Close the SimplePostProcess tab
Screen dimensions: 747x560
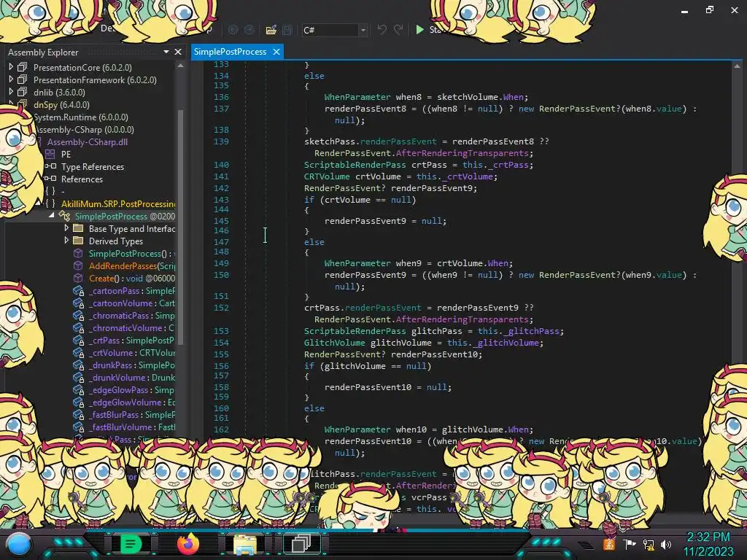pyautogui.click(x=276, y=52)
